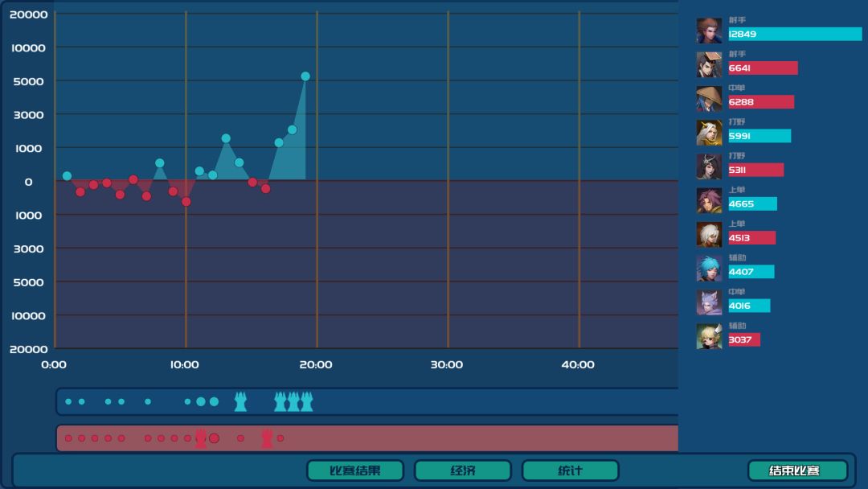Click the 20:00 time axis label
Screen dimensions: 868x489
[316, 364]
